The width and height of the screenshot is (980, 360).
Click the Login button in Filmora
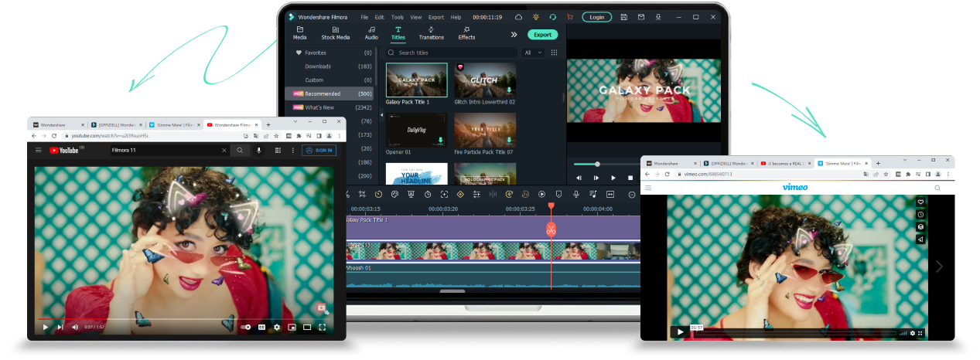pos(596,17)
